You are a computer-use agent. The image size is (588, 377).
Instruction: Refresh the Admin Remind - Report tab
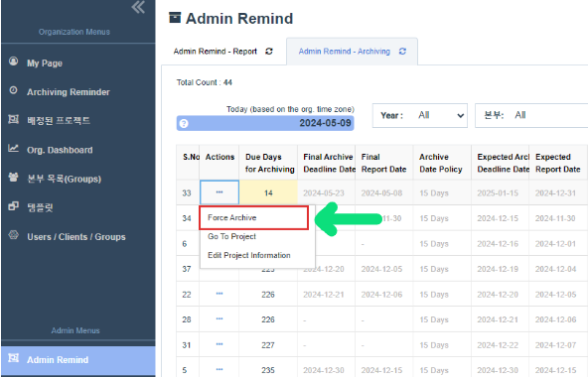(x=269, y=52)
